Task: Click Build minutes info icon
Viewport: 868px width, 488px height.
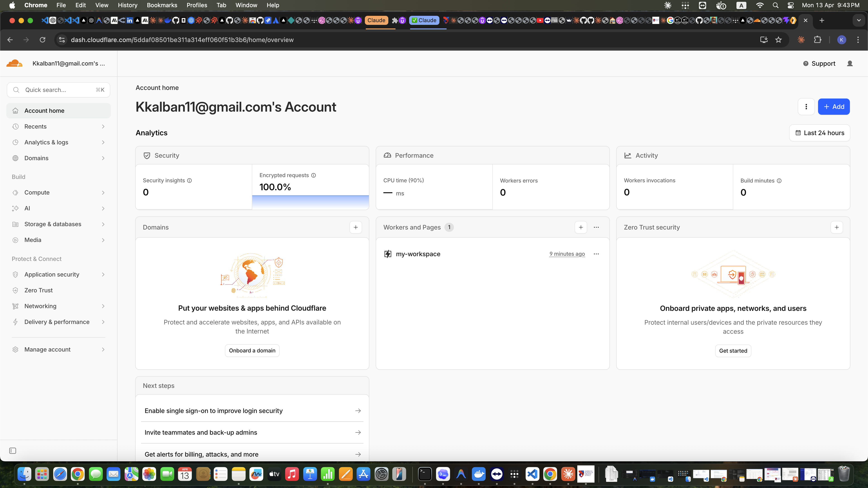Action: point(779,181)
